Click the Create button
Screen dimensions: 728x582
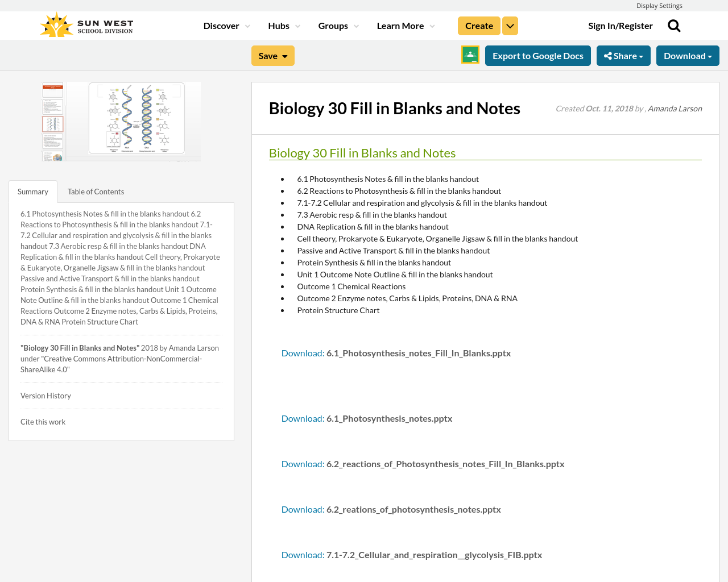coord(478,24)
